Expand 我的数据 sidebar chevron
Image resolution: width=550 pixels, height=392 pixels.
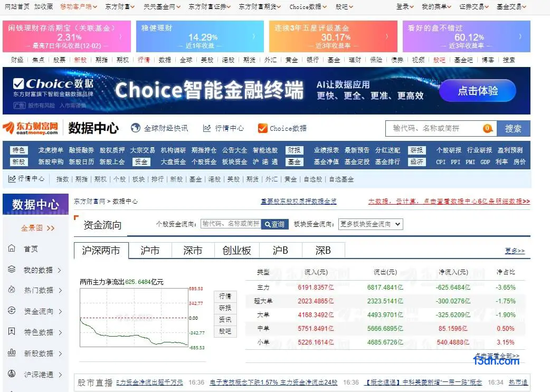[59, 270]
